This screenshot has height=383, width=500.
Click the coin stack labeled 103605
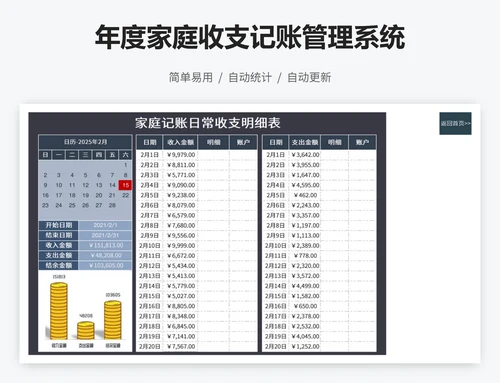(x=113, y=320)
